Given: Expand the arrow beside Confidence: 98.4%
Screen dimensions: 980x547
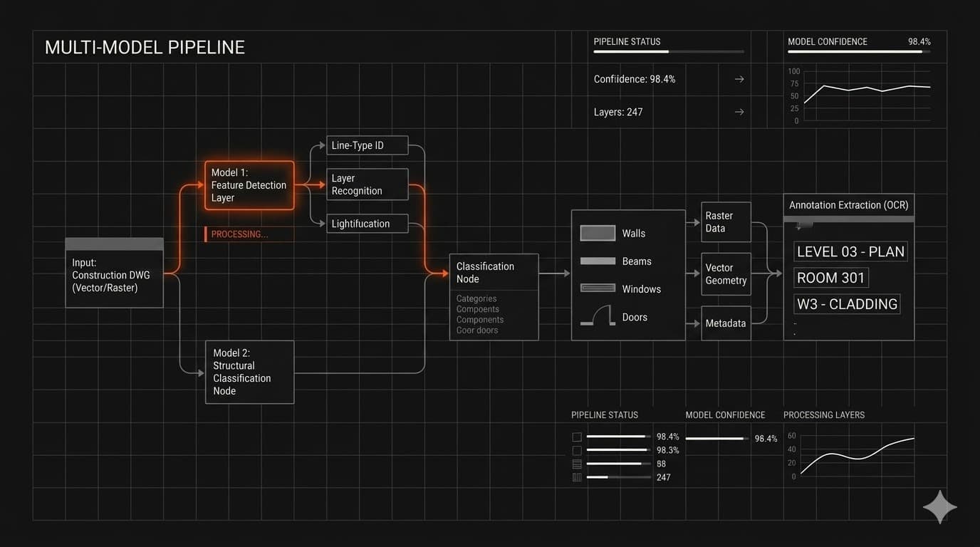Looking at the screenshot, I should tap(739, 79).
